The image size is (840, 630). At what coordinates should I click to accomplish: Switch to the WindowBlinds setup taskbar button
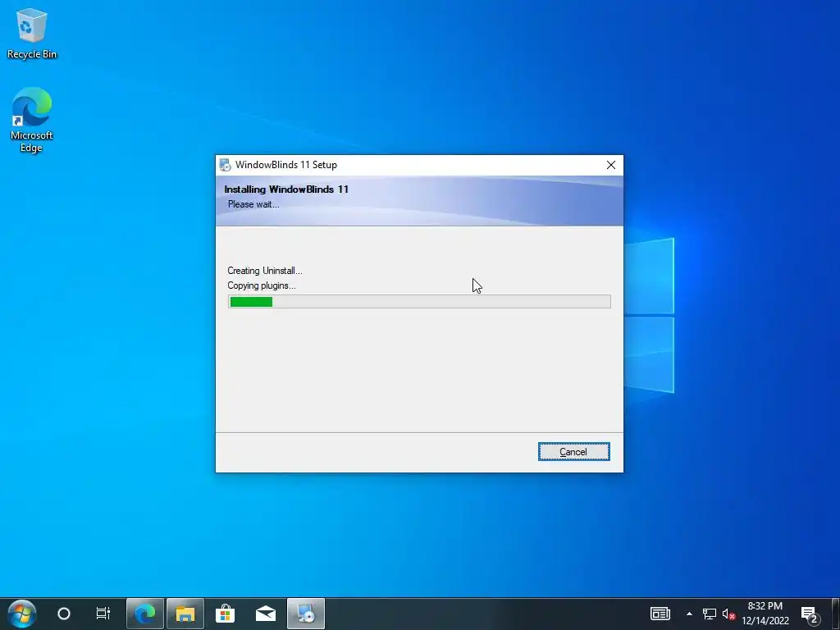pos(306,614)
